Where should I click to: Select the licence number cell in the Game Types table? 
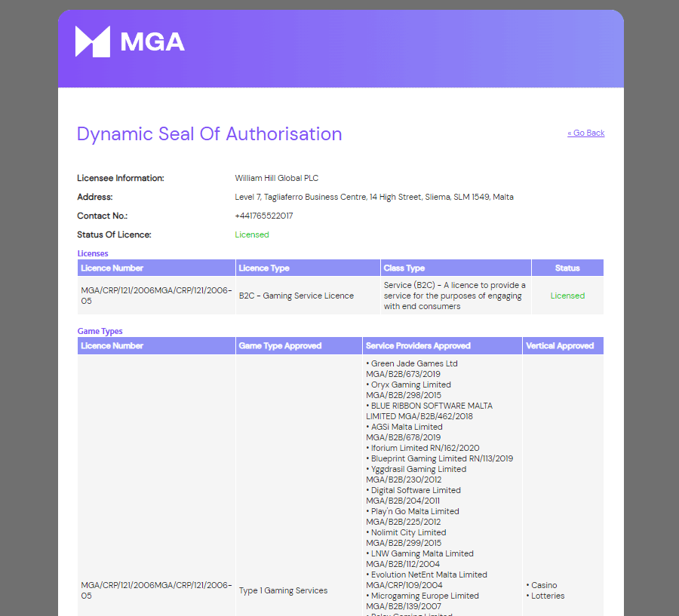click(156, 590)
